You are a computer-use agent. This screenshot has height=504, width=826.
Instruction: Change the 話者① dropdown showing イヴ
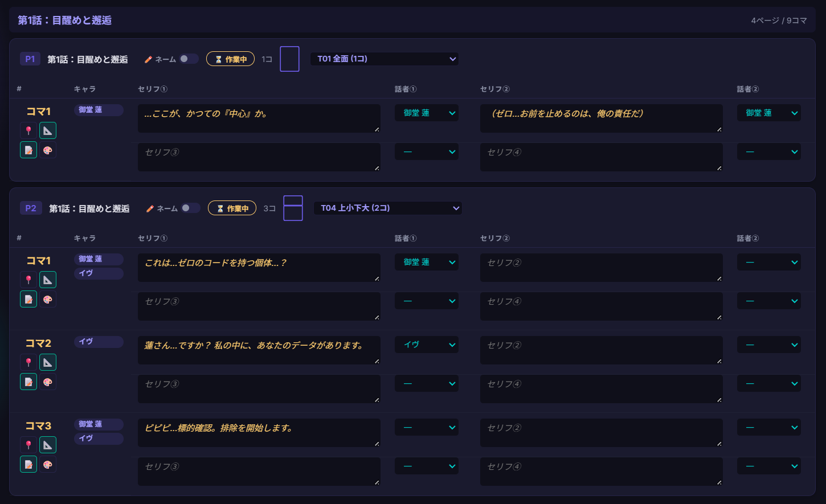(426, 345)
